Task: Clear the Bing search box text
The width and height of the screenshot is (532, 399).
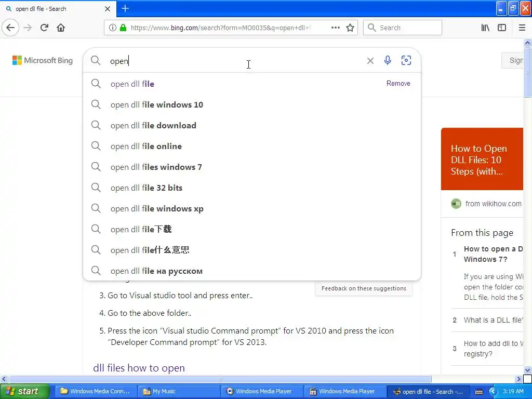Action: coord(370,61)
